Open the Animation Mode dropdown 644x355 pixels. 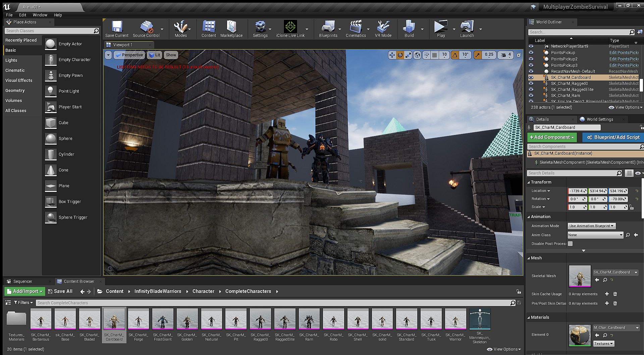pos(591,226)
